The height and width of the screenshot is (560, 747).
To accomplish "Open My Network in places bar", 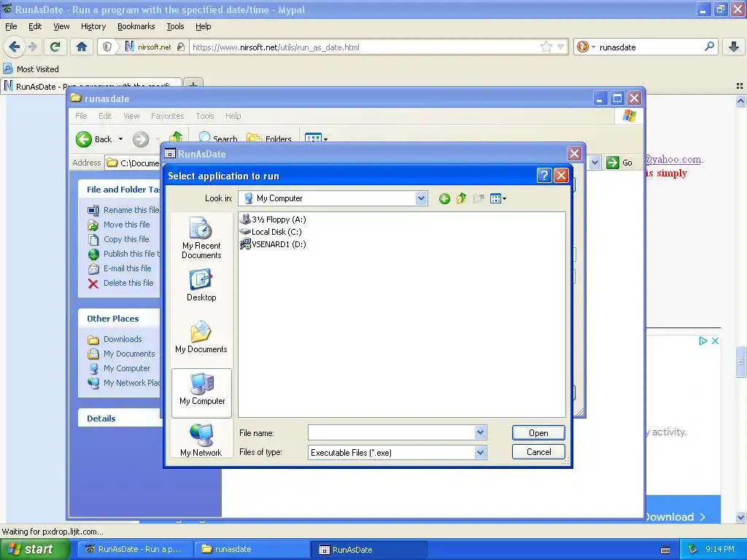I will tap(201, 440).
